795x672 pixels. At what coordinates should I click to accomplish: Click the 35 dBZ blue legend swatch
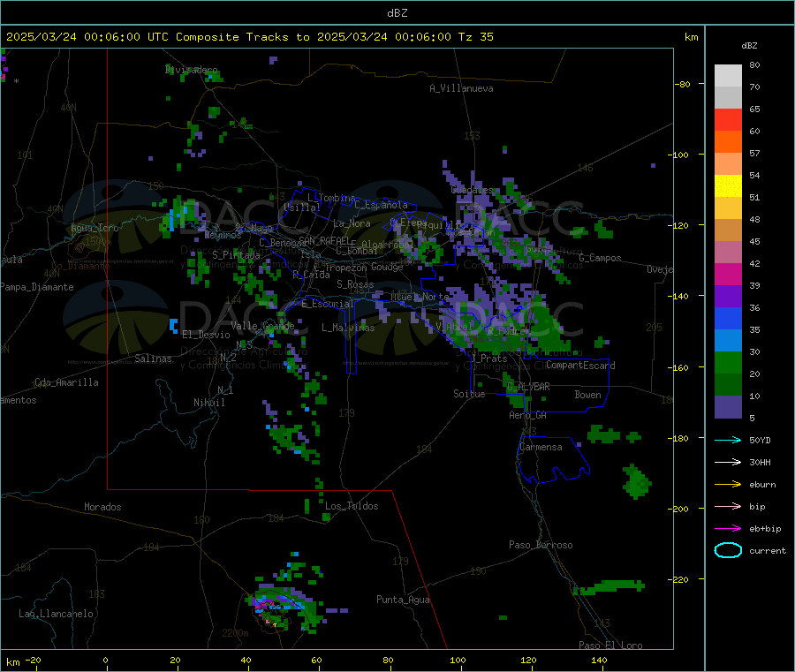(x=728, y=318)
